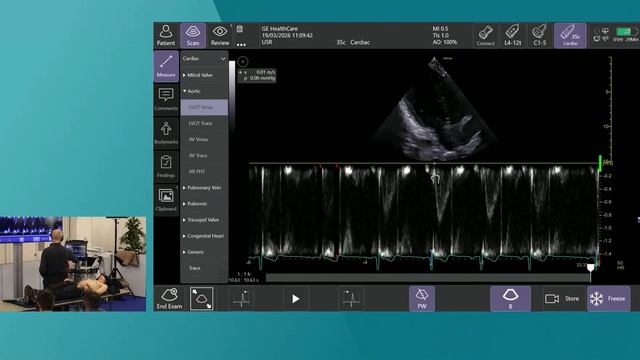This screenshot has height=360, width=640.
Task: Click the green battery status indicator
Action: coord(624,32)
